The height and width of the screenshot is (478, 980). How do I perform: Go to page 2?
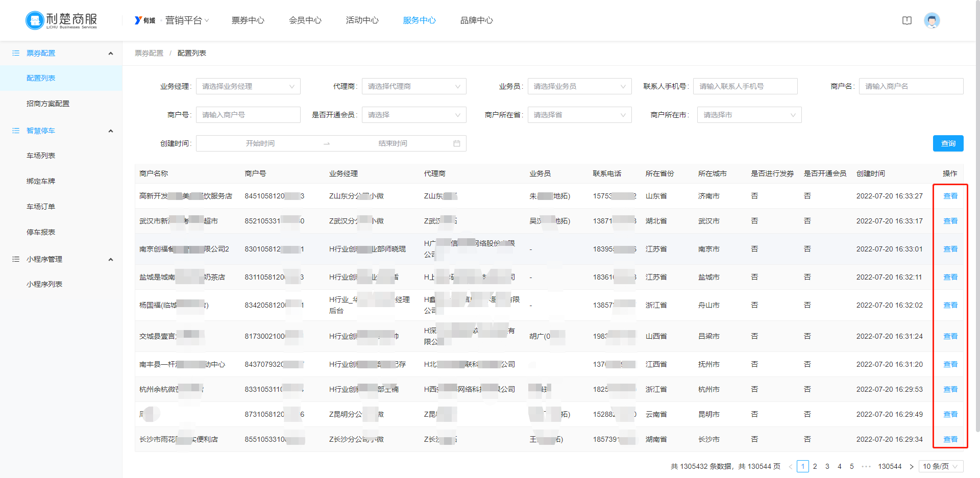pyautogui.click(x=815, y=466)
